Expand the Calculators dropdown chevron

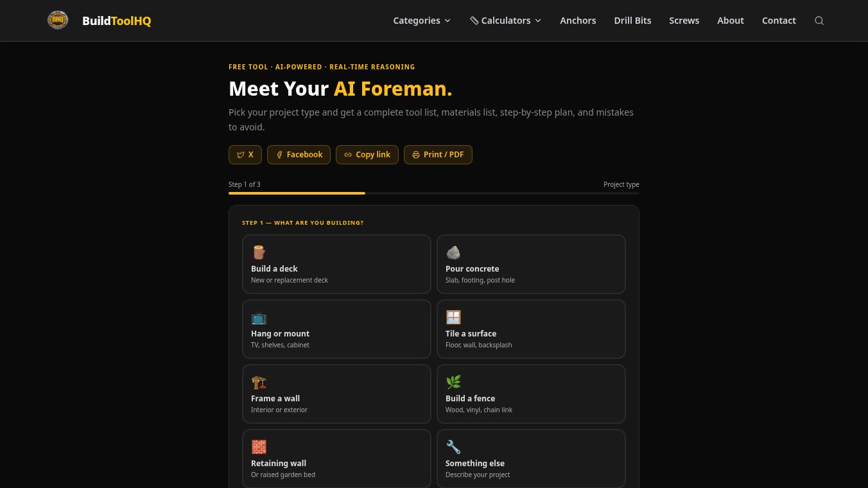[538, 21]
